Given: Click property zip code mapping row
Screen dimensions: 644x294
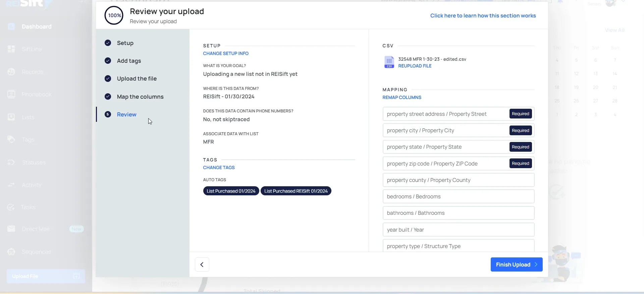Looking at the screenshot, I should click(459, 163).
